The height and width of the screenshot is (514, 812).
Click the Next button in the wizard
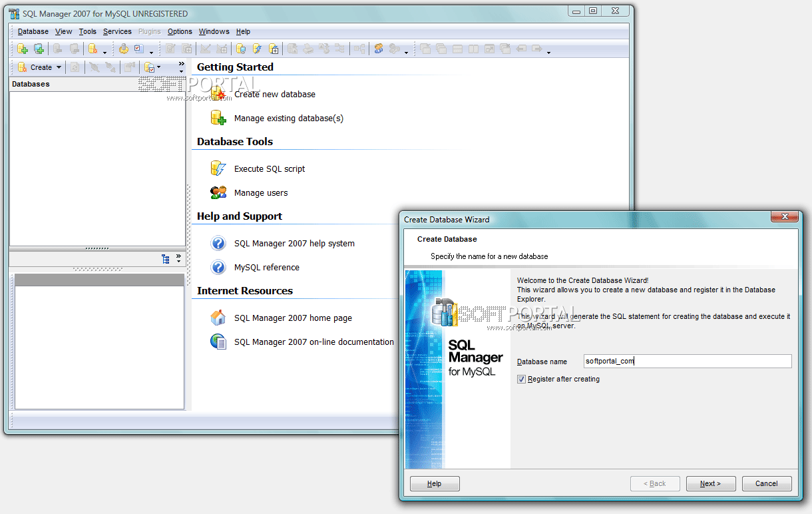[711, 483]
